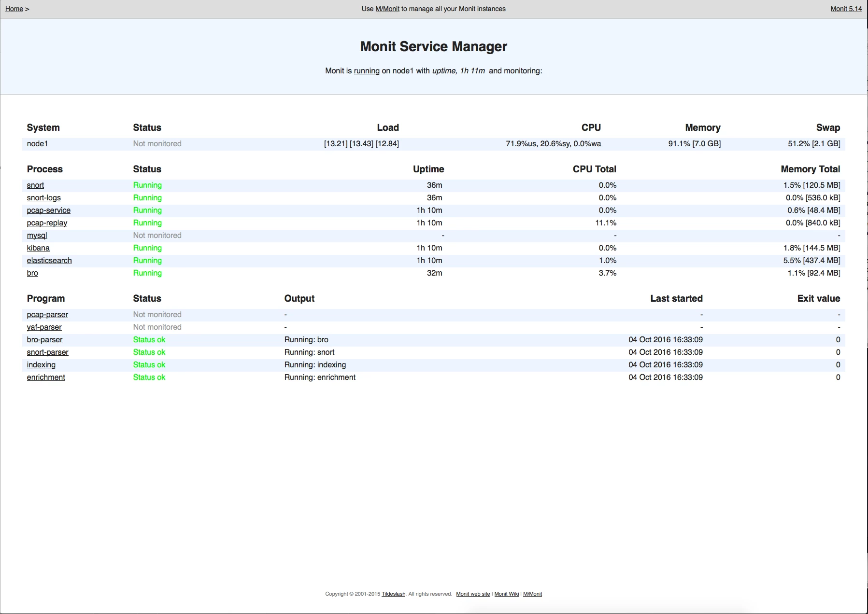The image size is (868, 614).
Task: Open the Monit web site footer link
Action: click(473, 594)
